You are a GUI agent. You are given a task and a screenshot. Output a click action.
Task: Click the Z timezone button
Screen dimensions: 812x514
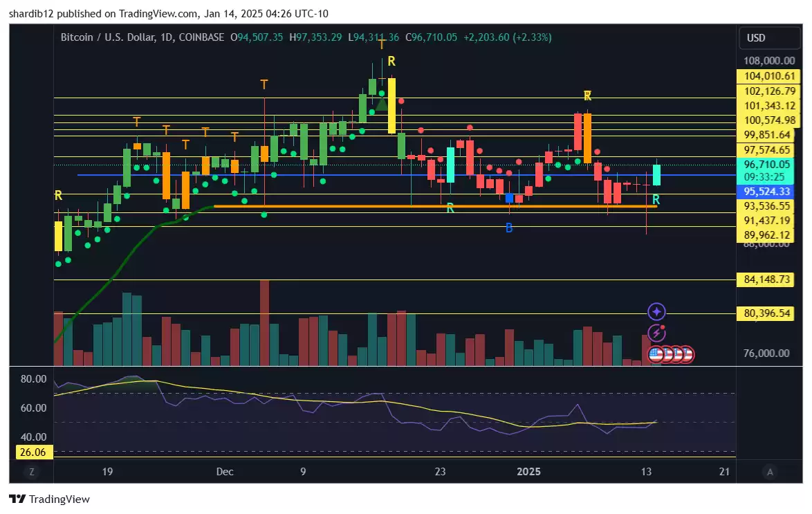(32, 472)
